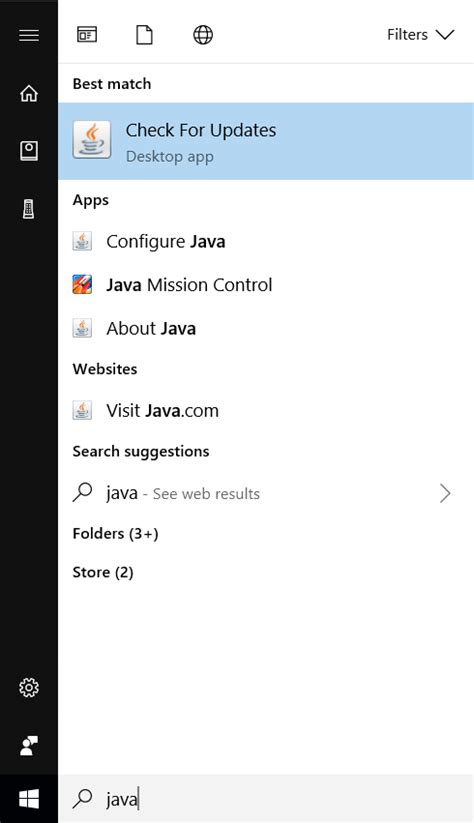Click the Feedback person icon
This screenshot has height=823, width=474.
(29, 745)
